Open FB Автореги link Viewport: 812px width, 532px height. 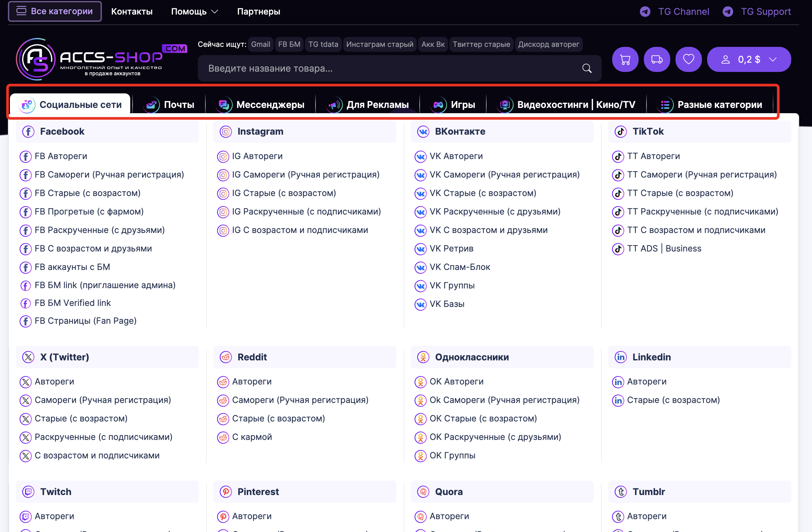click(x=61, y=156)
